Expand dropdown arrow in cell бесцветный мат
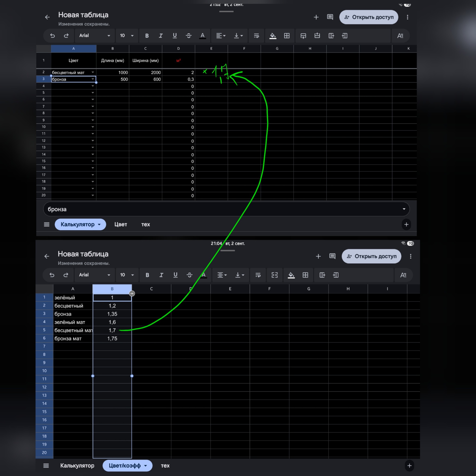This screenshot has width=476, height=476. tap(93, 72)
